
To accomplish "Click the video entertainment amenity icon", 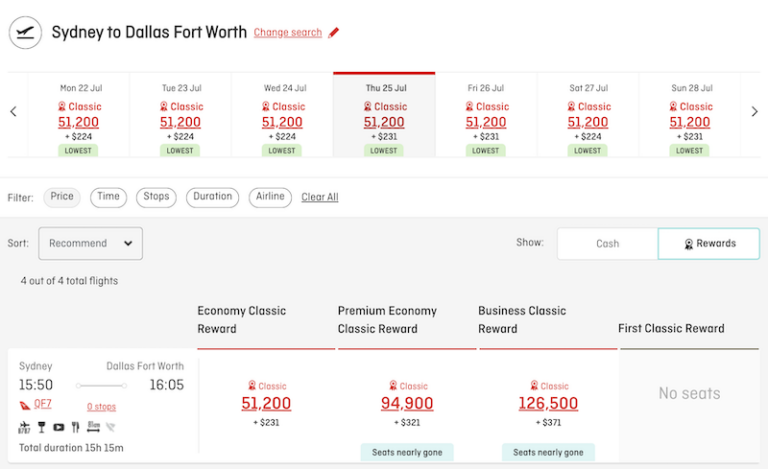I will (58, 427).
